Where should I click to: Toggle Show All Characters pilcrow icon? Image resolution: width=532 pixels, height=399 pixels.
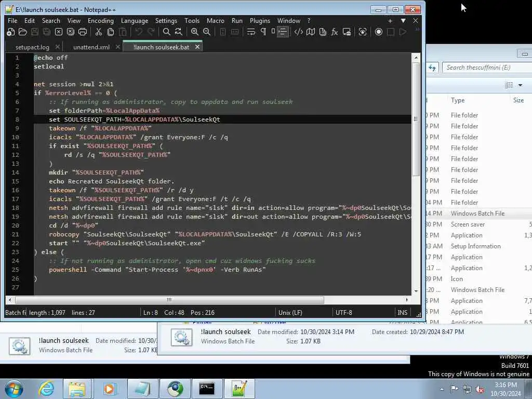pyautogui.click(x=263, y=32)
